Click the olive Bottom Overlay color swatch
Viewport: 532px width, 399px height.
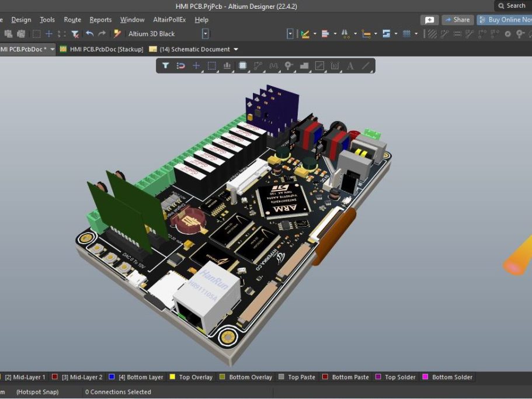click(222, 377)
